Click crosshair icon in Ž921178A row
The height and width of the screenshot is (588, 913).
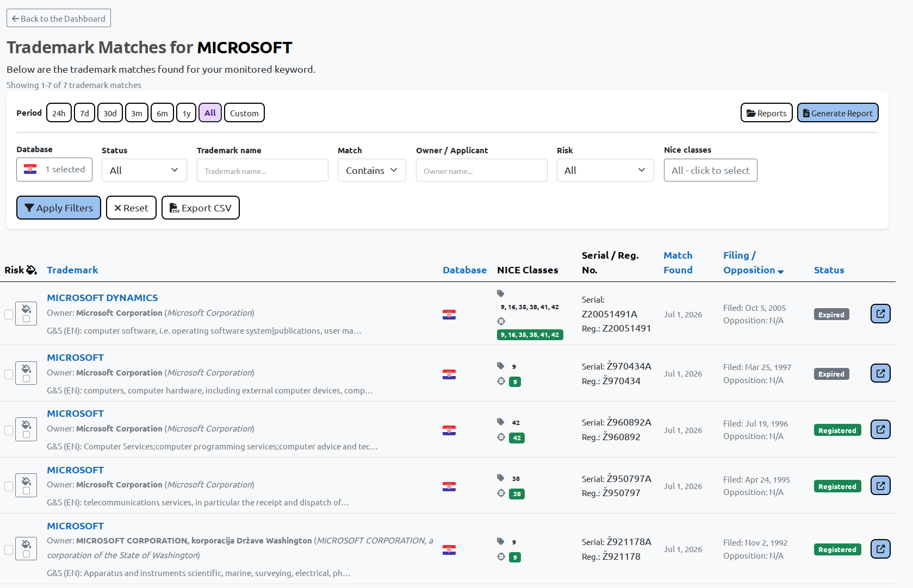pos(501,556)
